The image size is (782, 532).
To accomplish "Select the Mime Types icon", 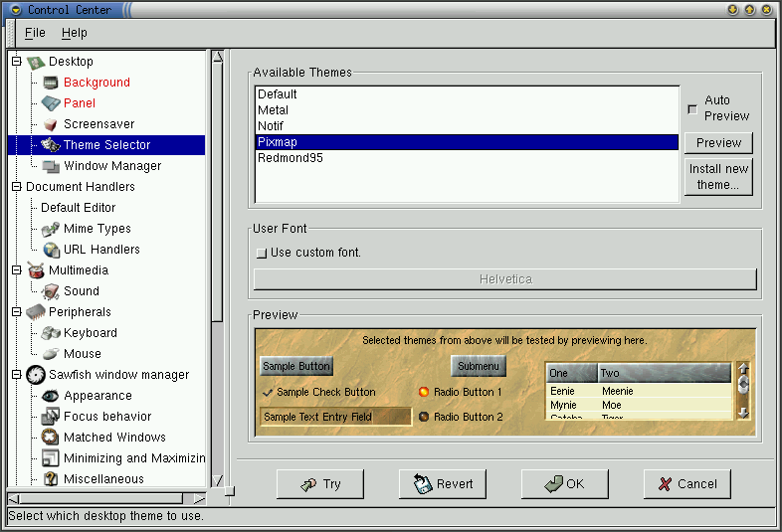I will click(x=51, y=229).
